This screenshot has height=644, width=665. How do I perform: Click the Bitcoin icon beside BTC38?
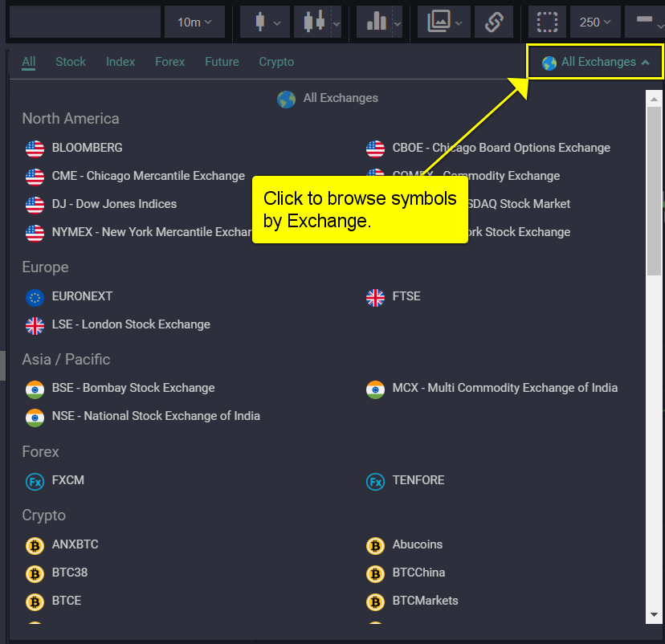[x=35, y=573]
